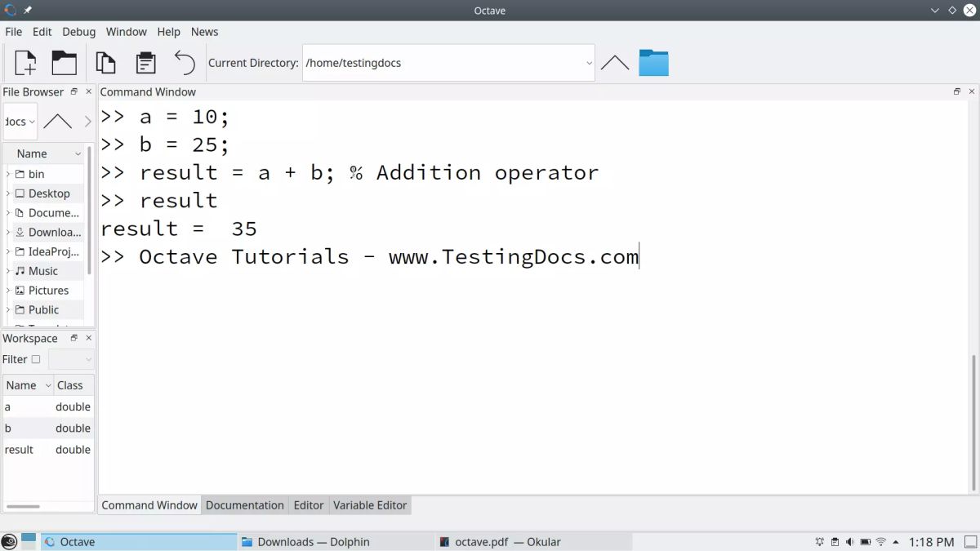Expand the bin folder
The image size is (980, 551).
pyautogui.click(x=8, y=174)
